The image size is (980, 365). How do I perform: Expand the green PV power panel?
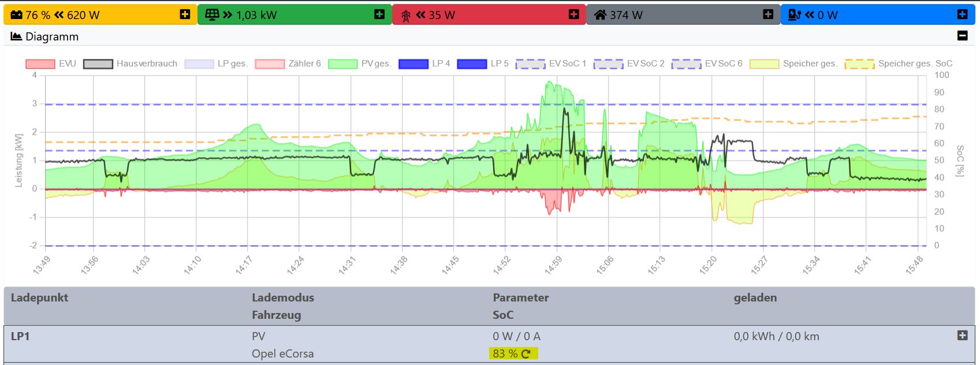click(x=379, y=14)
